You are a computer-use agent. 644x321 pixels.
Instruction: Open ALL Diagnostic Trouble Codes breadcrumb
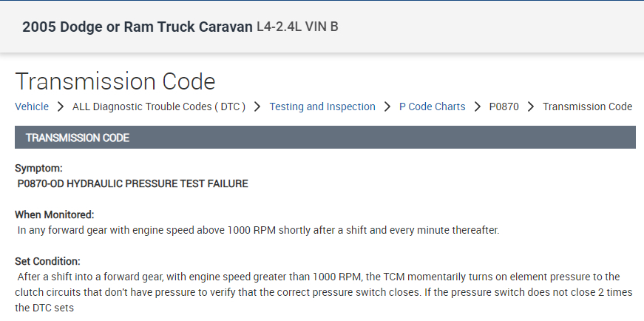[x=158, y=107]
